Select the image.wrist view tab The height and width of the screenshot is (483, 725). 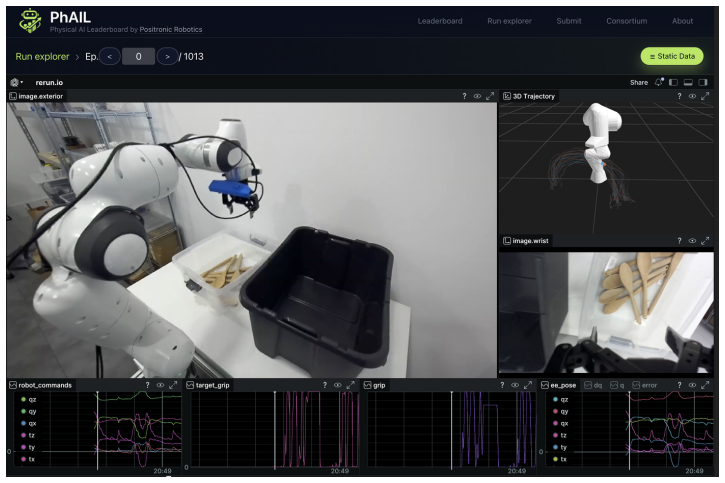point(526,241)
